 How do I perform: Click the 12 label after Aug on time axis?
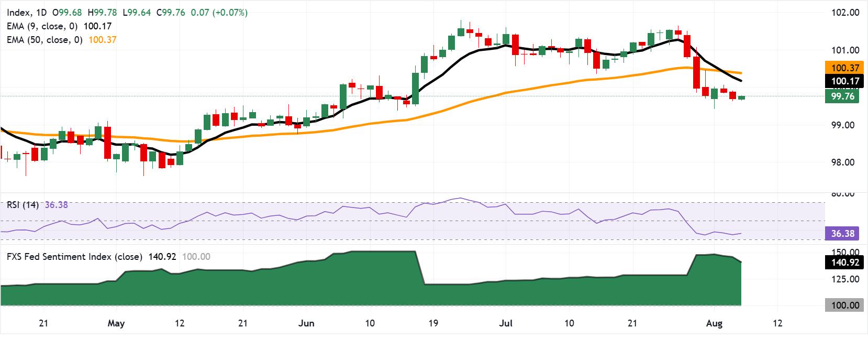click(777, 323)
